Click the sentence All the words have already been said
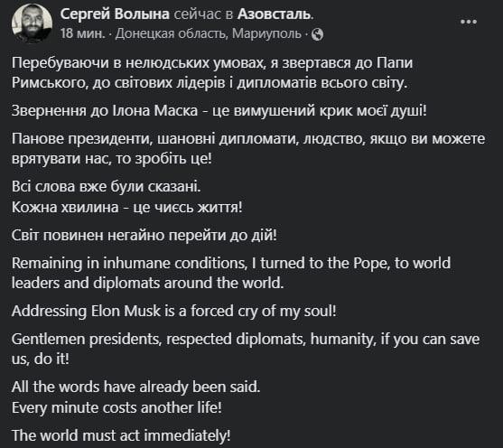The width and height of the screenshot is (503, 448). pyautogui.click(x=135, y=387)
